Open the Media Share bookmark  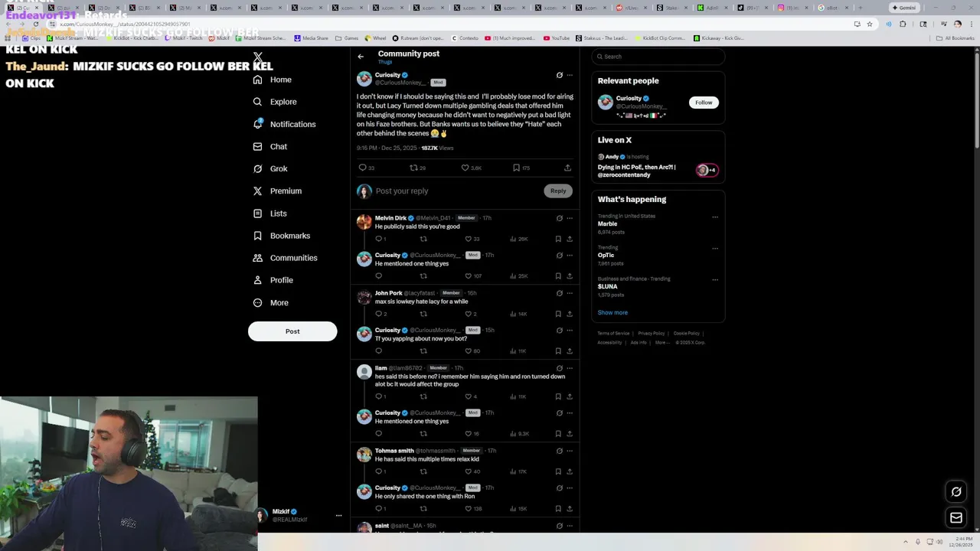tap(311, 37)
